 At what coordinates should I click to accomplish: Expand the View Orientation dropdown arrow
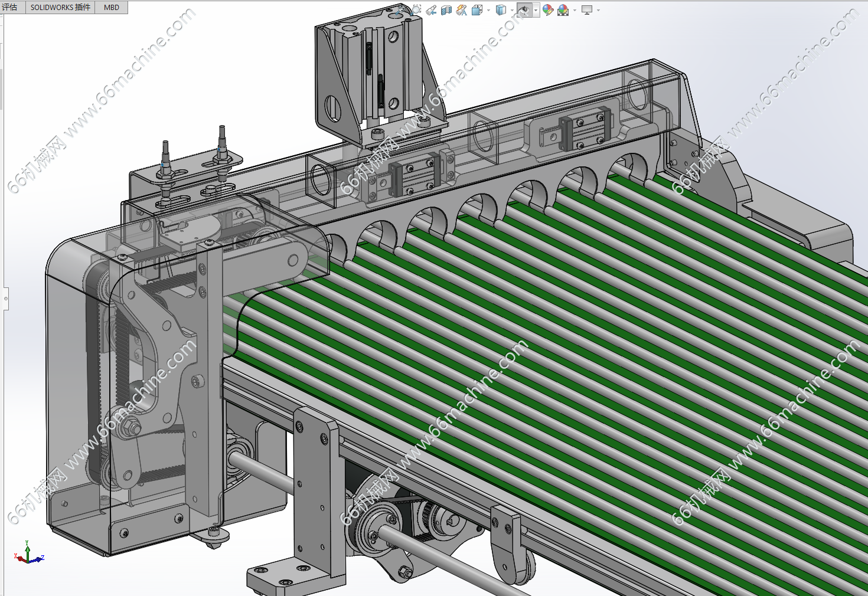pyautogui.click(x=488, y=10)
